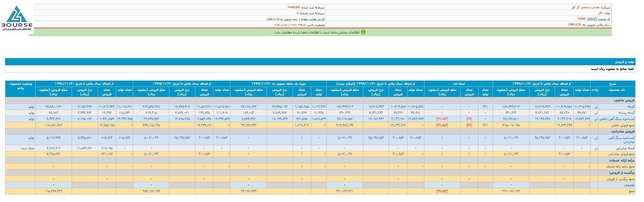Click the درآمد ارائه خدمات section label

622,160
